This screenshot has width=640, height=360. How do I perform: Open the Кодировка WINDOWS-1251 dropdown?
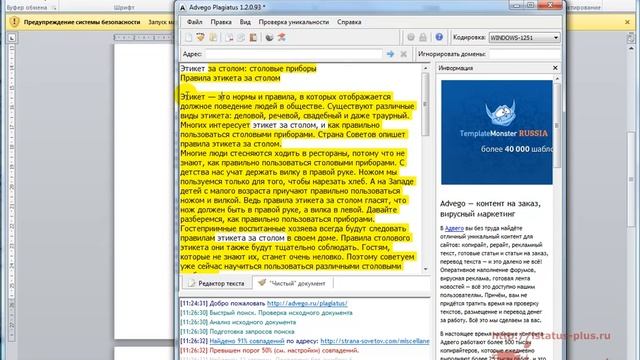point(524,38)
